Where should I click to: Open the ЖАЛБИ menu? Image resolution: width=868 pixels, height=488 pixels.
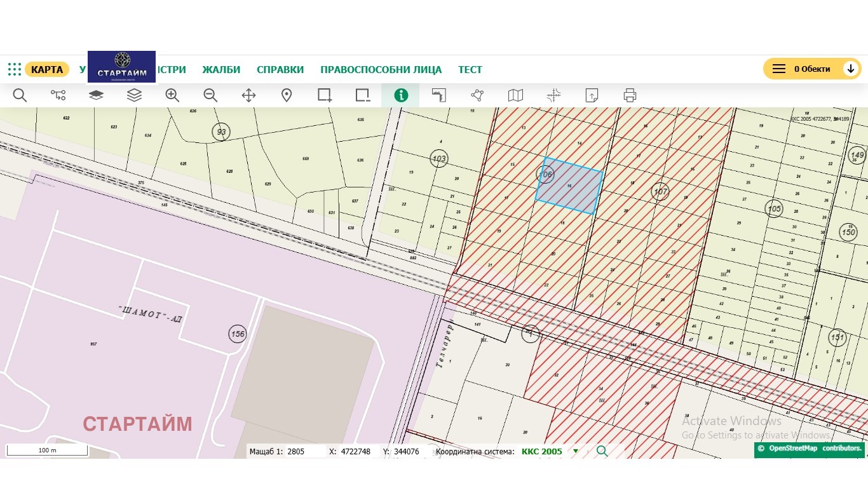click(x=221, y=70)
